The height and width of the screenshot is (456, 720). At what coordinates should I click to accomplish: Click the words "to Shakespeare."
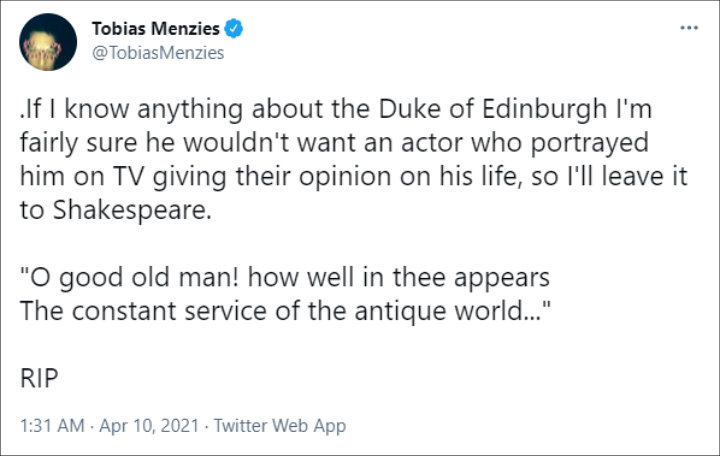tap(116, 210)
